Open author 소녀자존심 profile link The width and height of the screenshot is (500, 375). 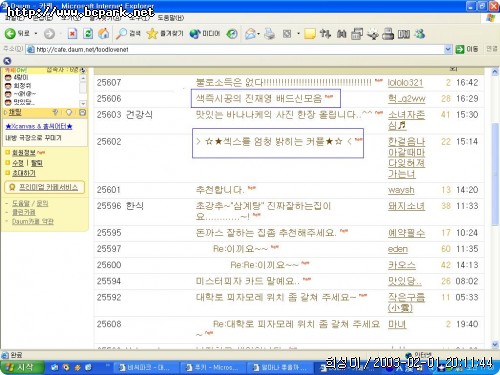pos(406,120)
